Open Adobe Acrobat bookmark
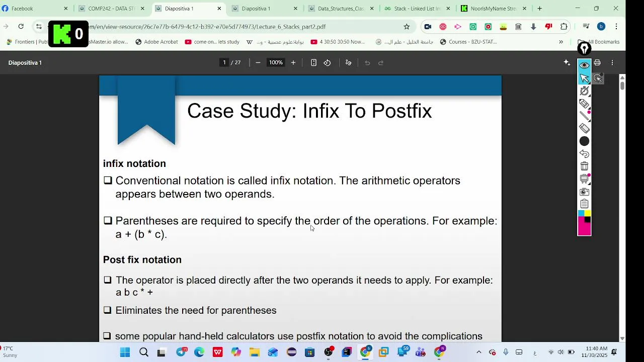Screen dimensions: 644x362 pyautogui.click(x=156, y=42)
